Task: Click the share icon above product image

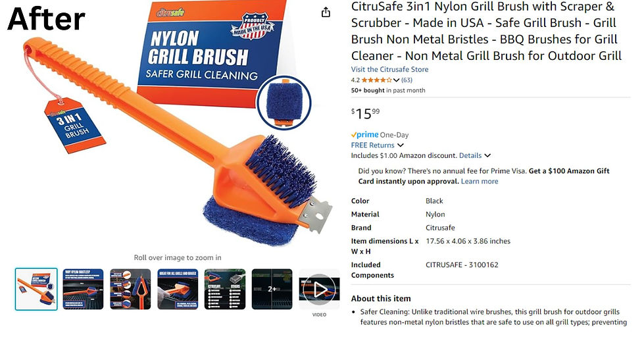Action: tap(326, 13)
